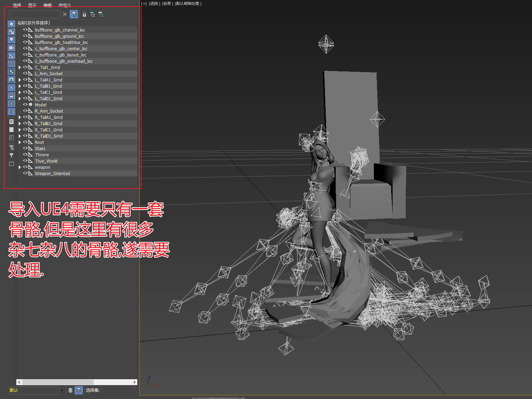Image resolution: width=532 pixels, height=399 pixels.
Task: Open the 显示 (Display) menu
Action: [x=32, y=5]
